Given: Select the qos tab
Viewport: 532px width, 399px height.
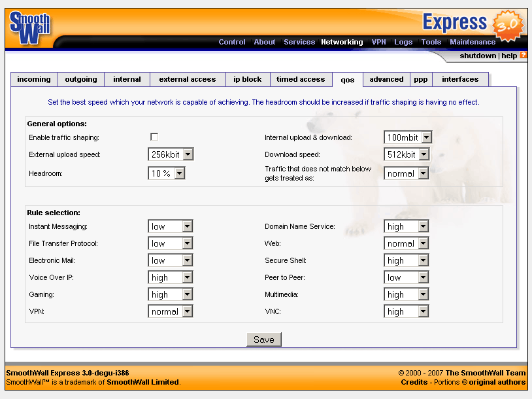Looking at the screenshot, I should tap(348, 80).
